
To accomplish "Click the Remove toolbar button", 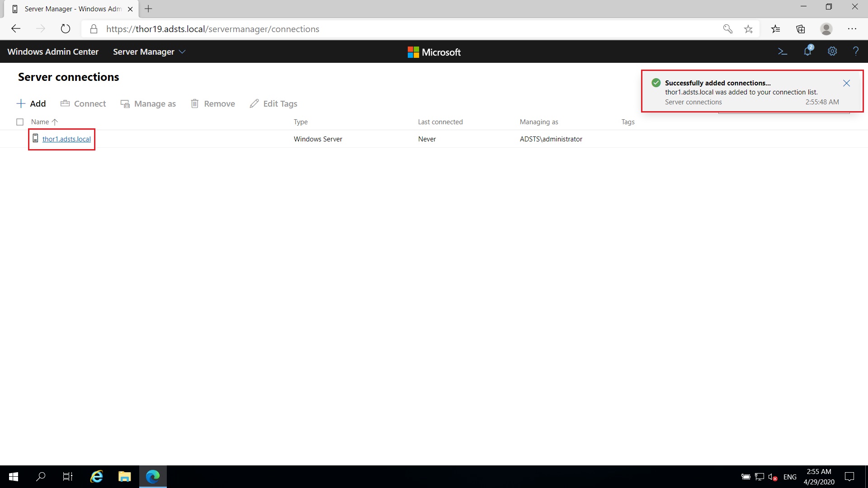I will (x=213, y=103).
